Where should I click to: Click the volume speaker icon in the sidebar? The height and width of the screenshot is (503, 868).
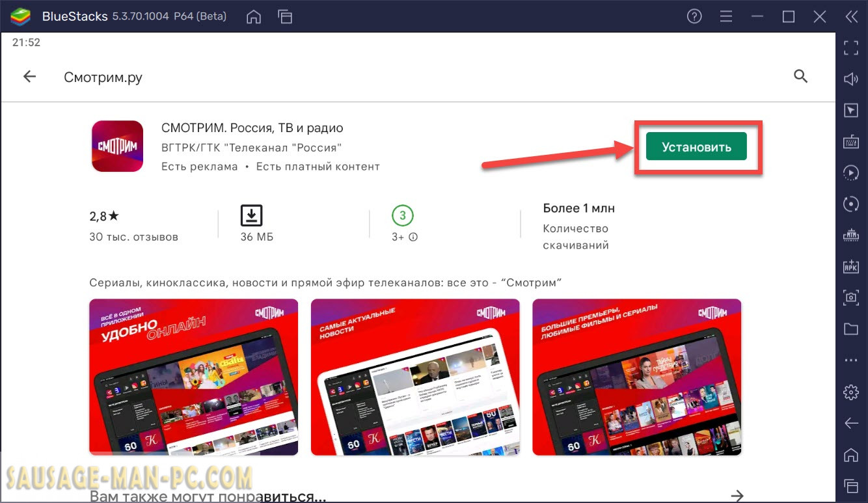[851, 79]
